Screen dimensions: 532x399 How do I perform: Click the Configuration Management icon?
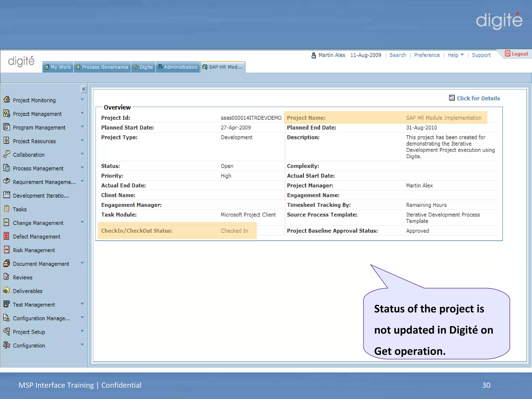click(x=7, y=317)
